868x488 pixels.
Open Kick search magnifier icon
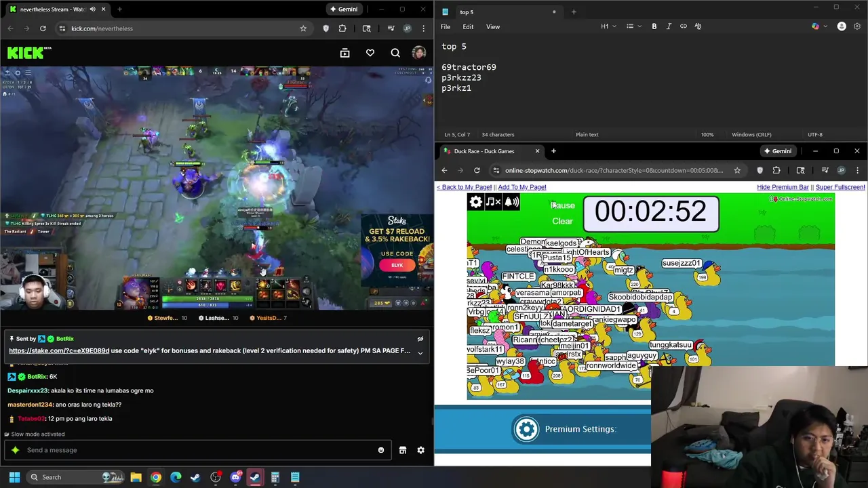(x=395, y=53)
